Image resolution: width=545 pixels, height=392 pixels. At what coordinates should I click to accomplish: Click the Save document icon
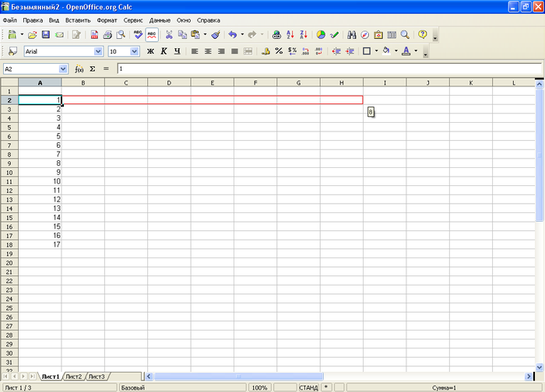click(45, 35)
